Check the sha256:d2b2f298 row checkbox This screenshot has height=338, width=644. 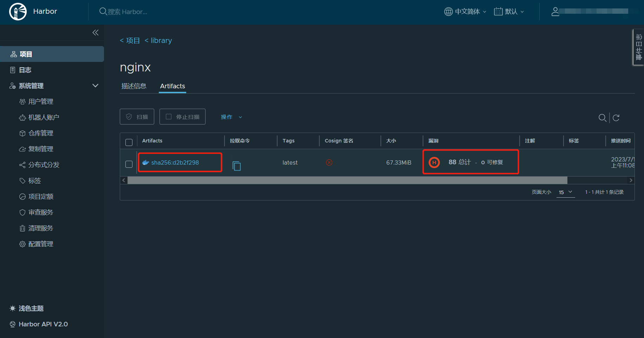pyautogui.click(x=129, y=164)
